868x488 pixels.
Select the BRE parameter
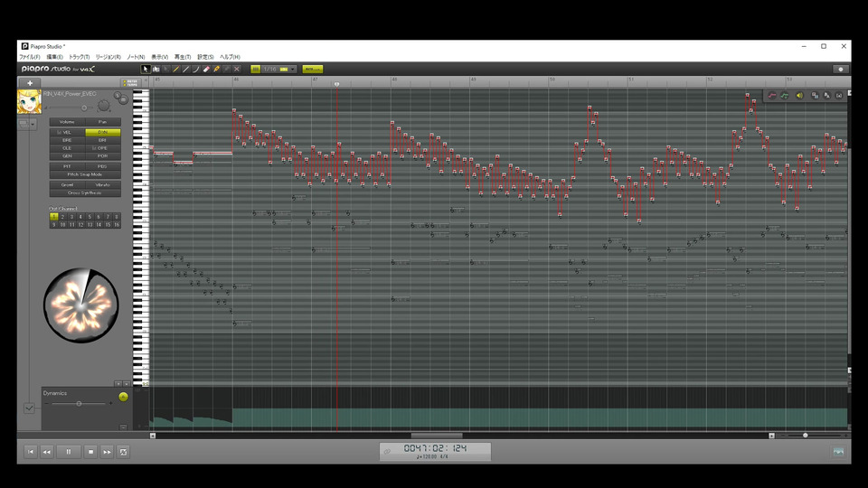pyautogui.click(x=67, y=141)
